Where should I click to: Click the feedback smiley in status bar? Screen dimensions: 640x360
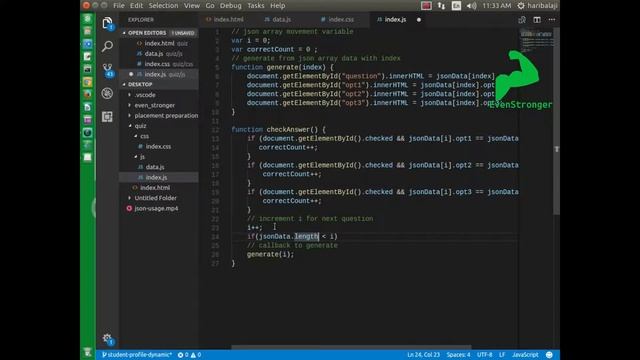click(549, 355)
